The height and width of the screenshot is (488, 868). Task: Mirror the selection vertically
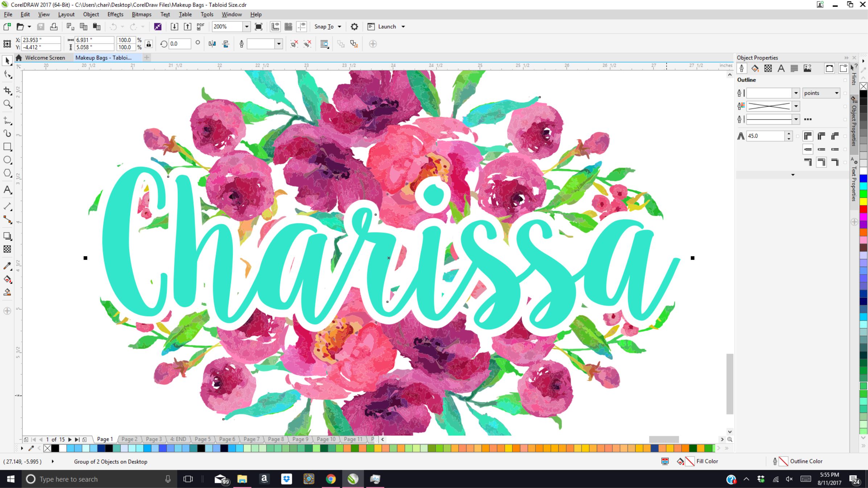coord(226,44)
